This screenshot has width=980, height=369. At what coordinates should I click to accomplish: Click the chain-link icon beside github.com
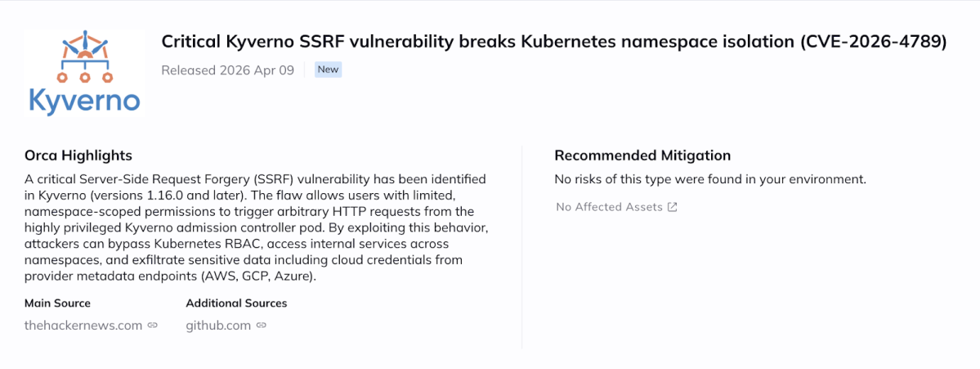[261, 326]
